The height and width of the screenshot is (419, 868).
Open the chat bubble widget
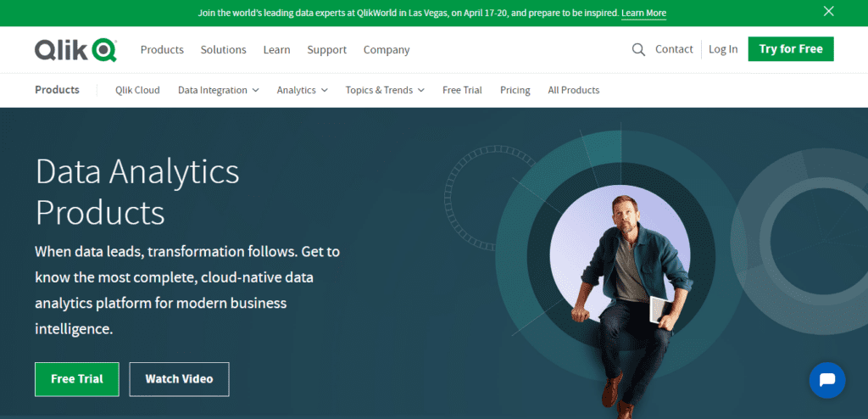(827, 380)
